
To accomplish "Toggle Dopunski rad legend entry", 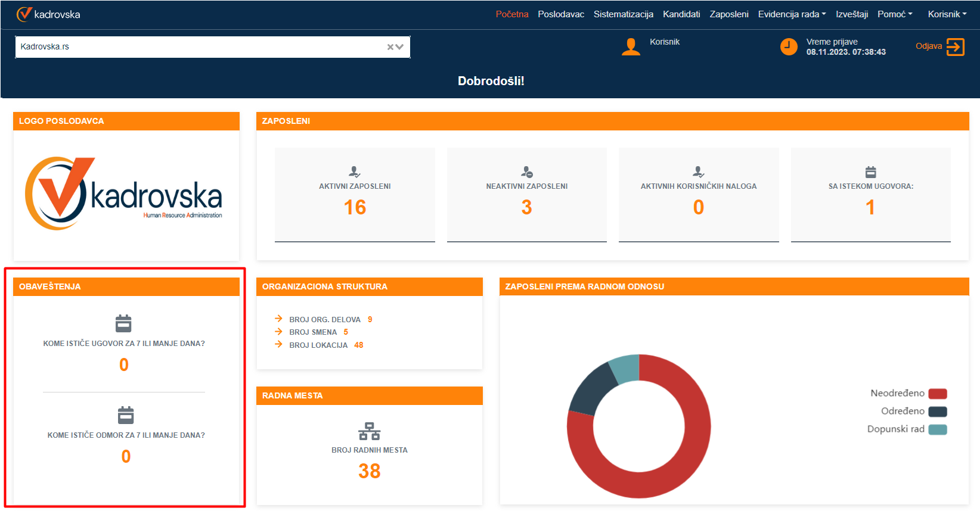I will pyautogui.click(x=906, y=429).
